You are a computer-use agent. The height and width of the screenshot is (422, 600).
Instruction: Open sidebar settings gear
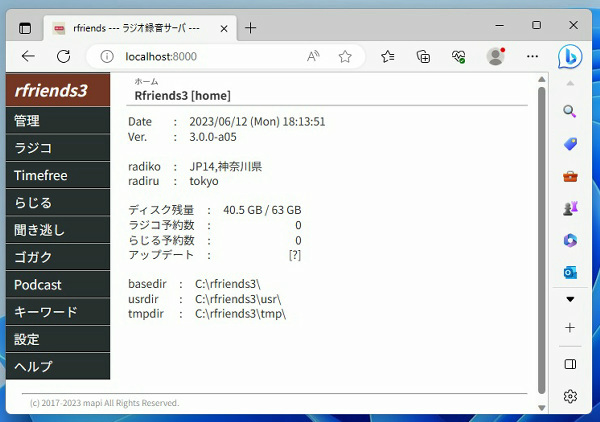pyautogui.click(x=570, y=396)
